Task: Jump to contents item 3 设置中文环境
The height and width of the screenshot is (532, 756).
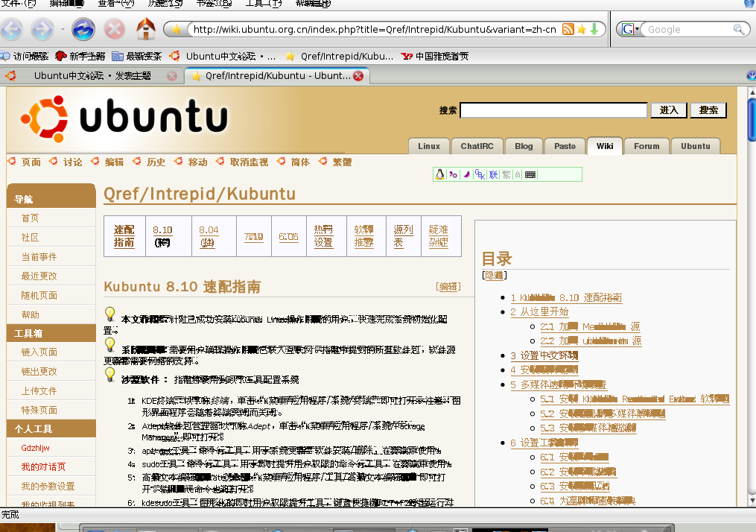Action: pyautogui.click(x=544, y=355)
